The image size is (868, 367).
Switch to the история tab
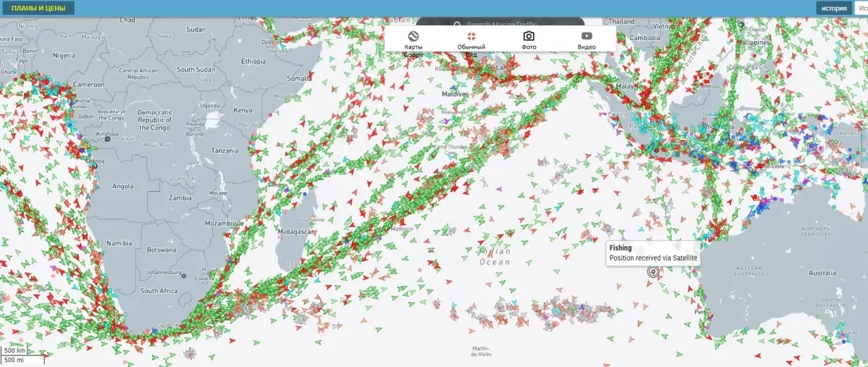(x=834, y=8)
